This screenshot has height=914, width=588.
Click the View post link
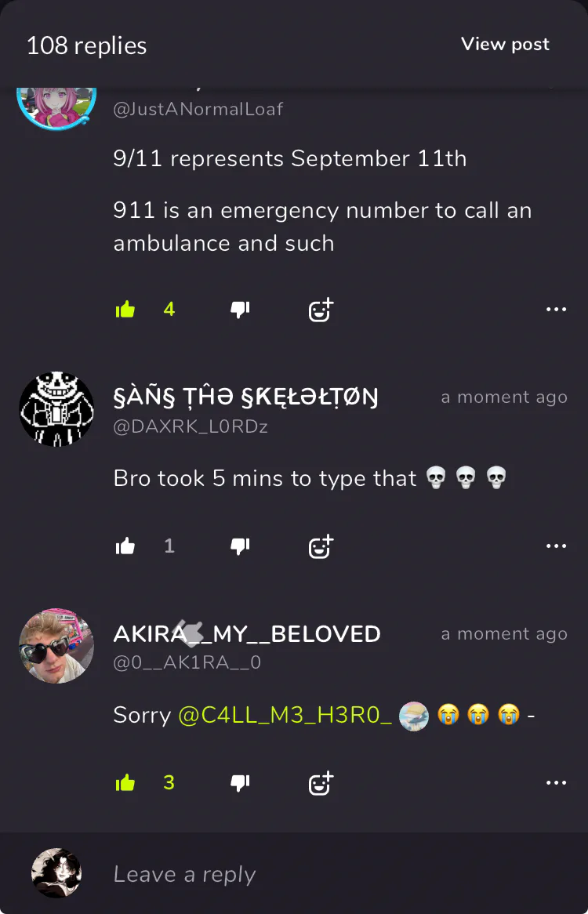point(505,45)
